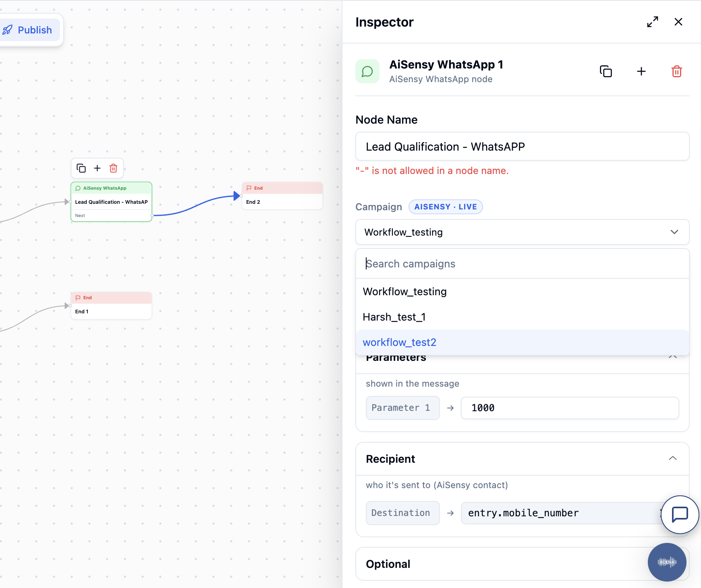This screenshot has height=588, width=701.
Task: Duplicate node via Inspector copy icon
Action: click(x=606, y=71)
